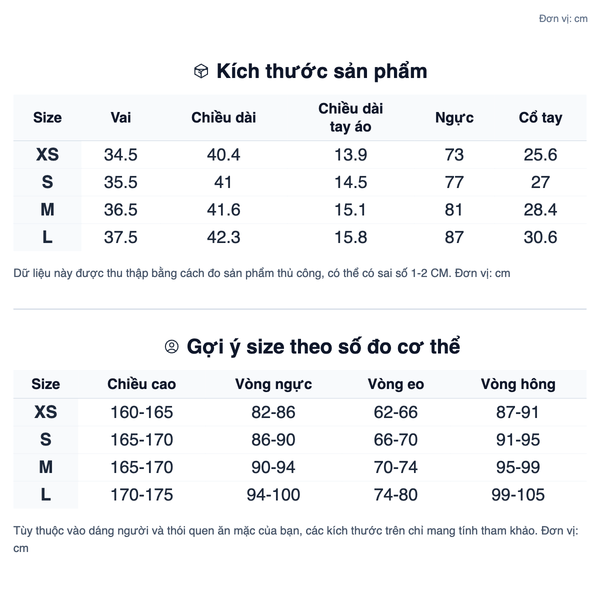Click the Vòng eo column header

point(396,384)
